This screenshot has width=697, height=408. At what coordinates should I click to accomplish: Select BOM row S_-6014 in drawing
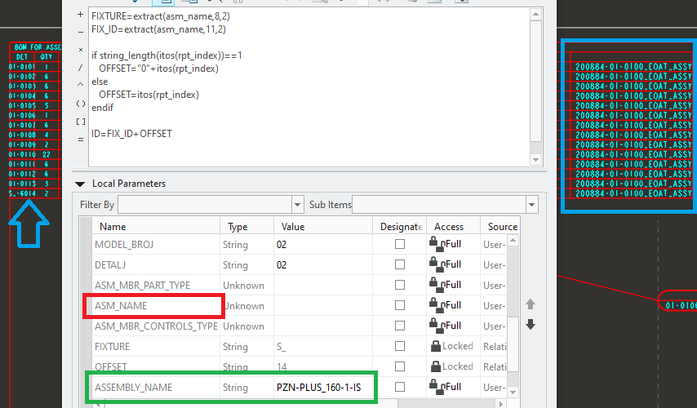[x=35, y=193]
